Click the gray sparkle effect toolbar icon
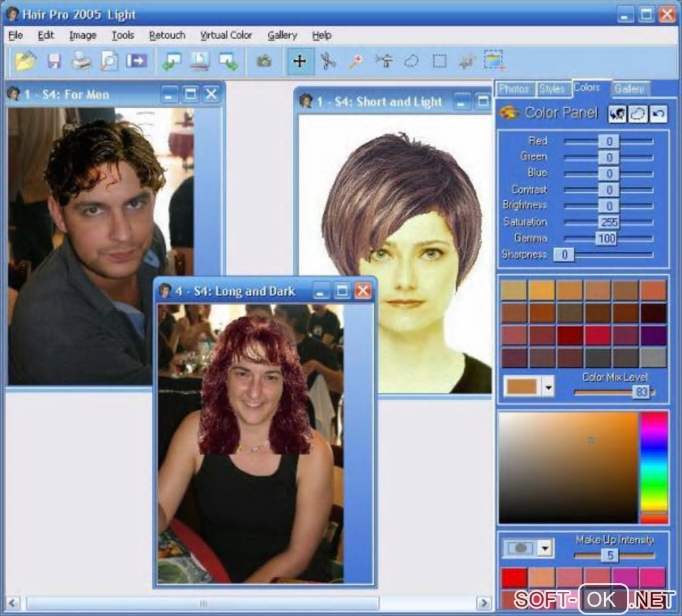 point(467,62)
